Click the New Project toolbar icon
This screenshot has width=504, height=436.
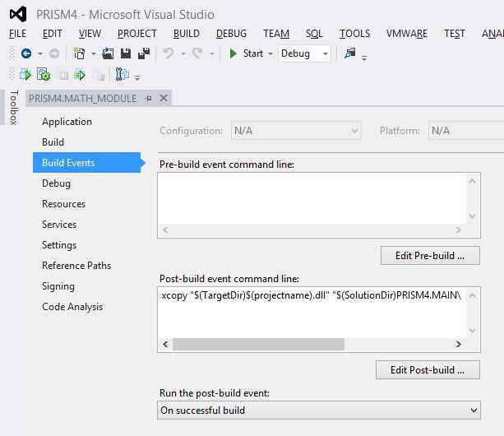point(79,53)
